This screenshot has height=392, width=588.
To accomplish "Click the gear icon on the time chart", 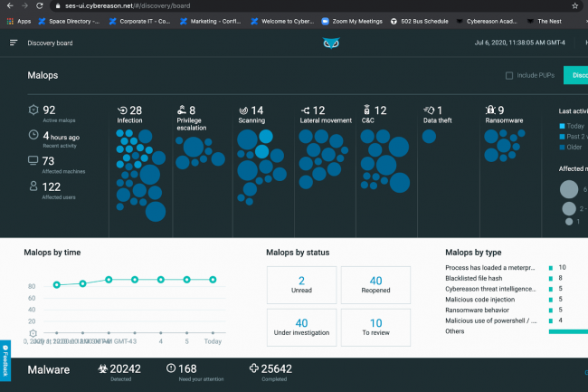I will (33, 333).
